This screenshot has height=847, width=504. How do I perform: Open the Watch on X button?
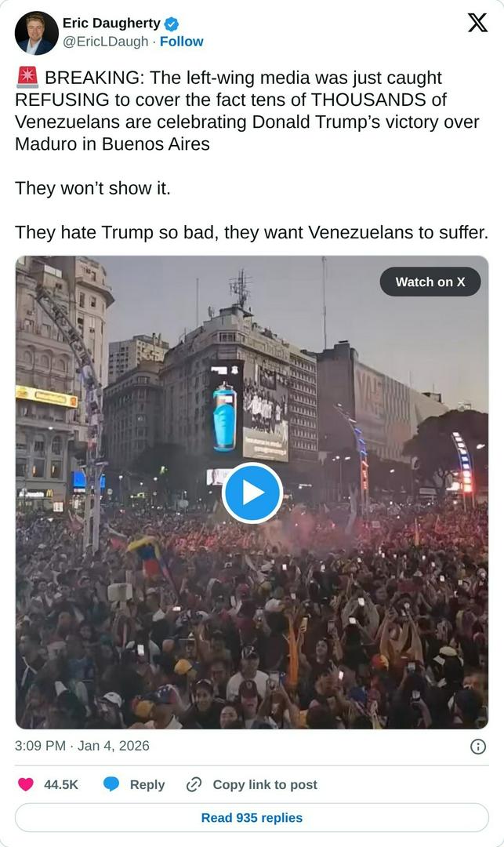[x=430, y=282]
